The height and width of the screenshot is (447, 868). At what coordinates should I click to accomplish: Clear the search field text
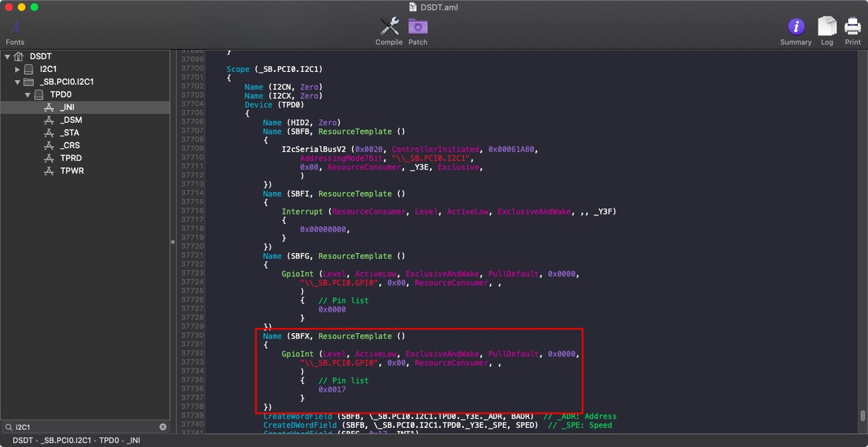tap(163, 427)
